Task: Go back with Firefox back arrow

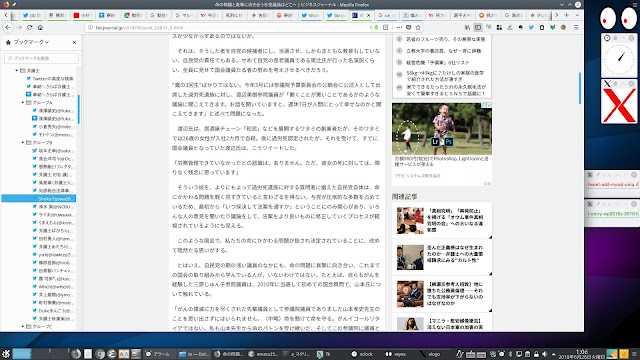Action: [8, 27]
